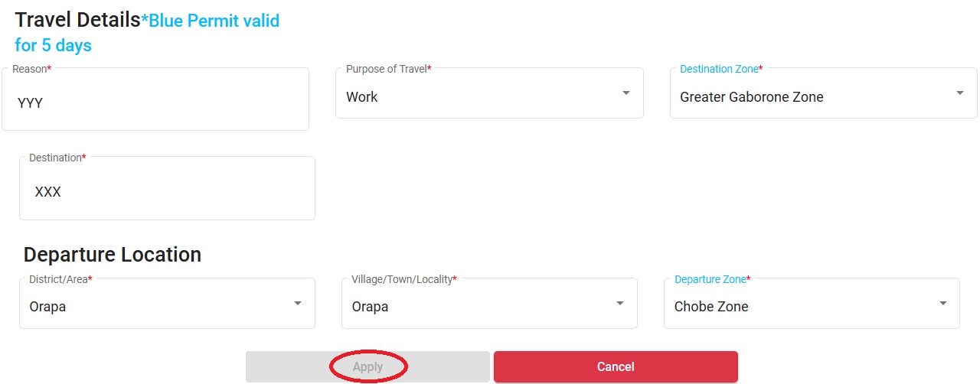The width and height of the screenshot is (980, 384).
Task: Expand the District/Area dropdown arrow
Action: point(297,303)
